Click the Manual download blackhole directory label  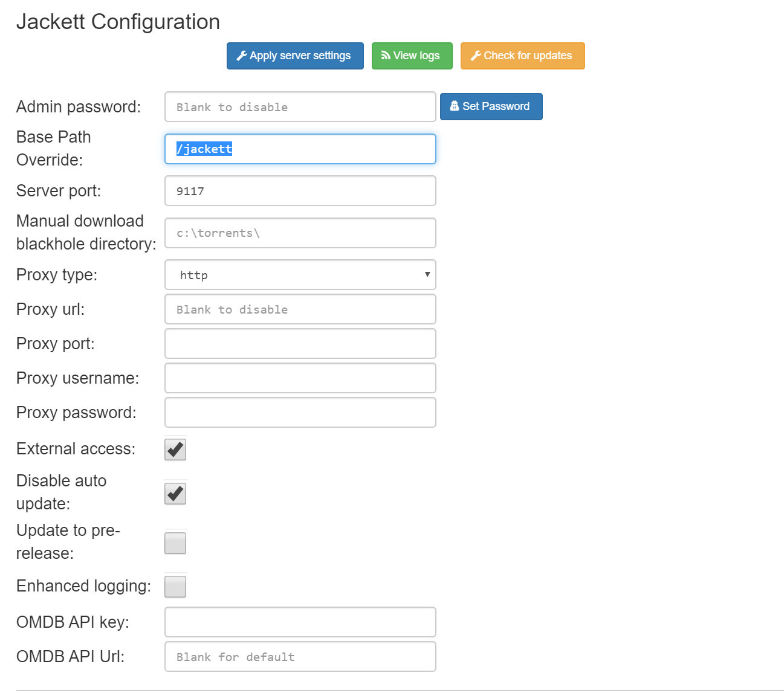[86, 233]
